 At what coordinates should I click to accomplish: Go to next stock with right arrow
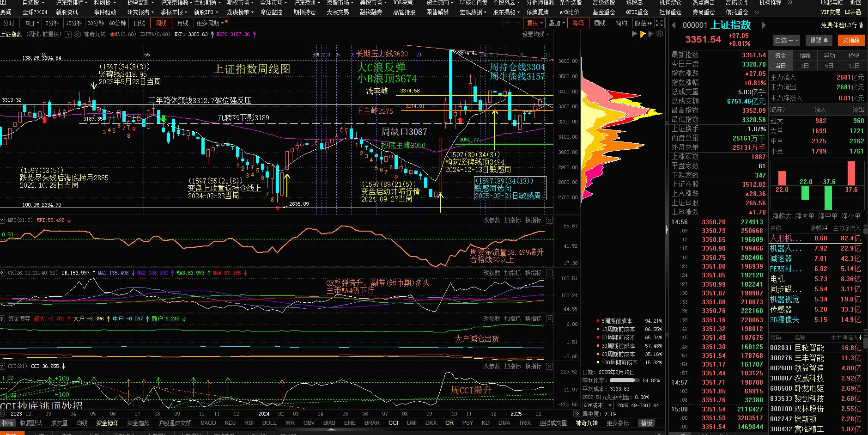tap(764, 25)
